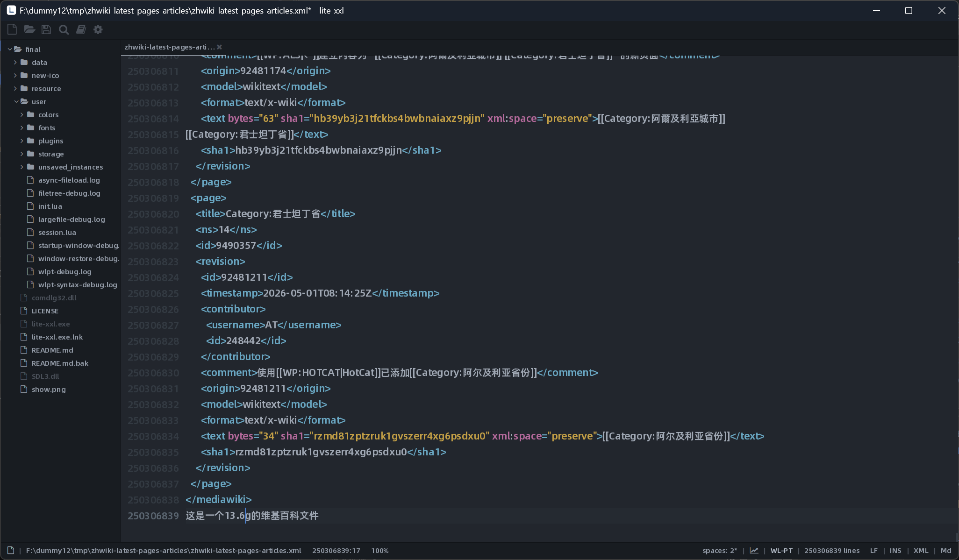Expand the plugins folder
959x560 pixels.
22,141
